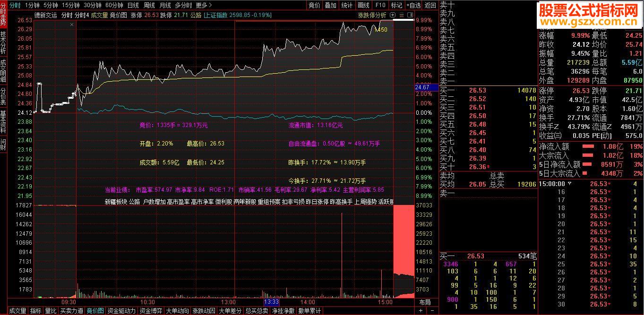644x315 pixels.
Task: Switch to 月线 monthly chart
Action: [x=165, y=5]
